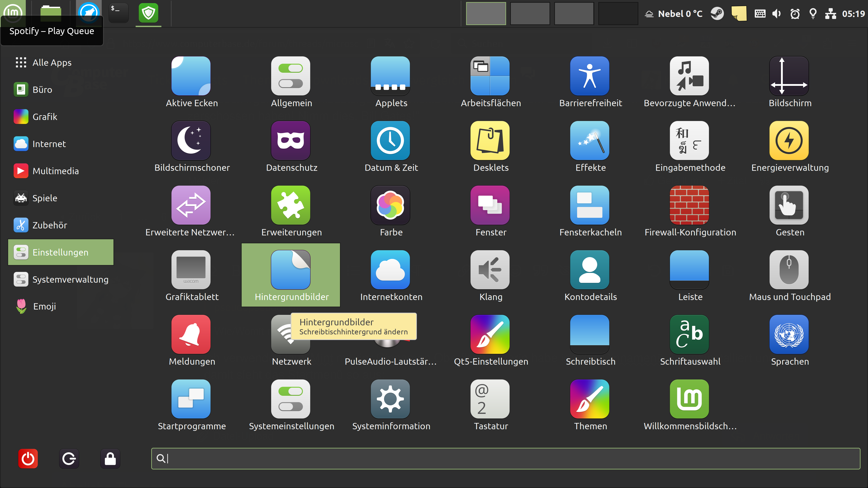Open Schriftauswahl font icon
Viewport: 868px width, 488px height.
tap(689, 334)
